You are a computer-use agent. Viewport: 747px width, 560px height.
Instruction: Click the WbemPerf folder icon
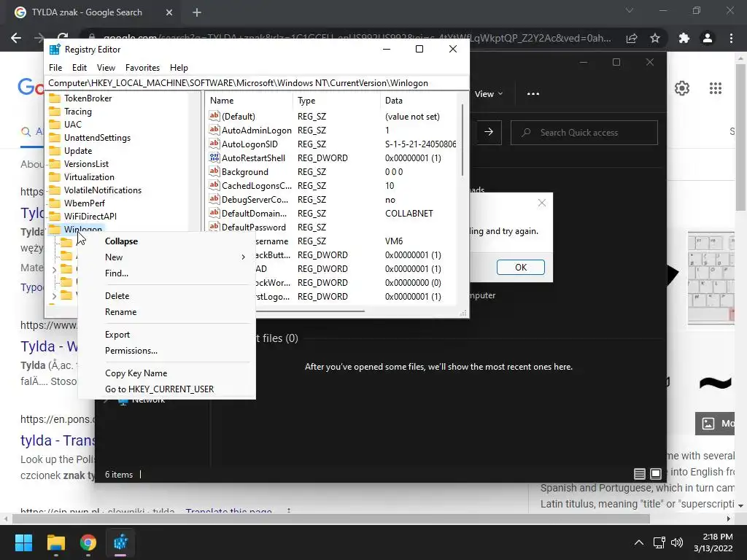coord(55,203)
